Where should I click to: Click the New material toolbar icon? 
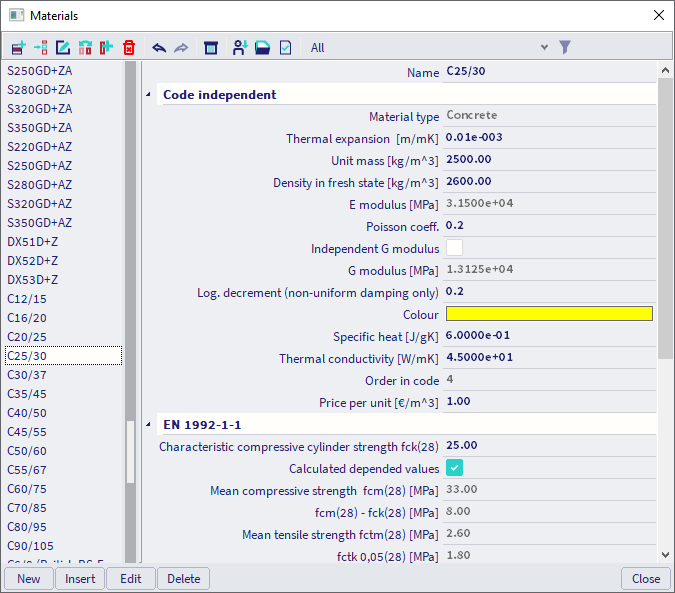[18, 47]
